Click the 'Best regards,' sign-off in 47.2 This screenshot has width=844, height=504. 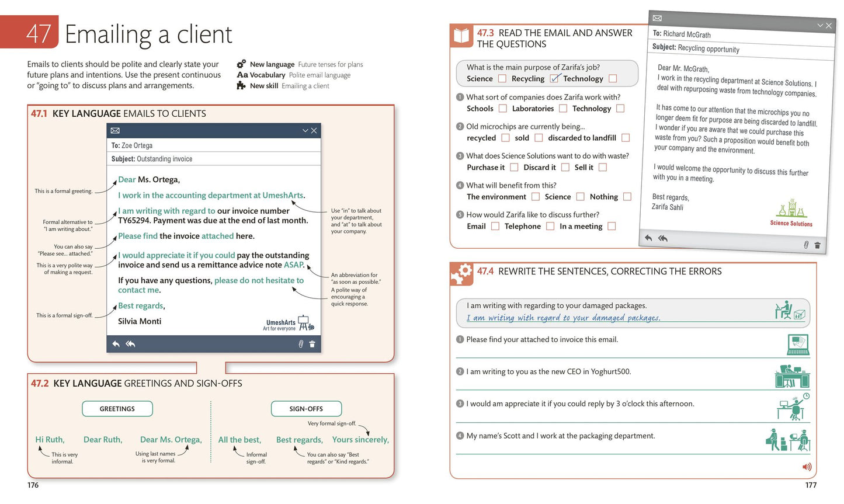point(299,440)
